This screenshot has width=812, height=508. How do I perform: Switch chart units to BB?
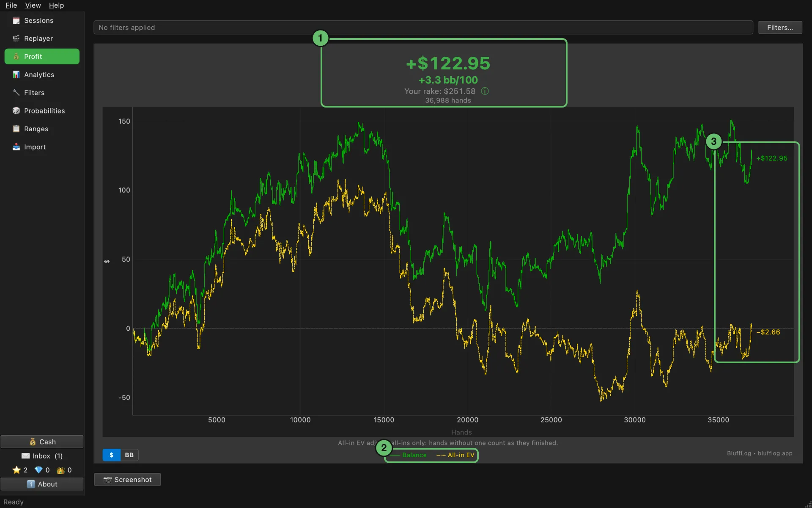point(129,455)
